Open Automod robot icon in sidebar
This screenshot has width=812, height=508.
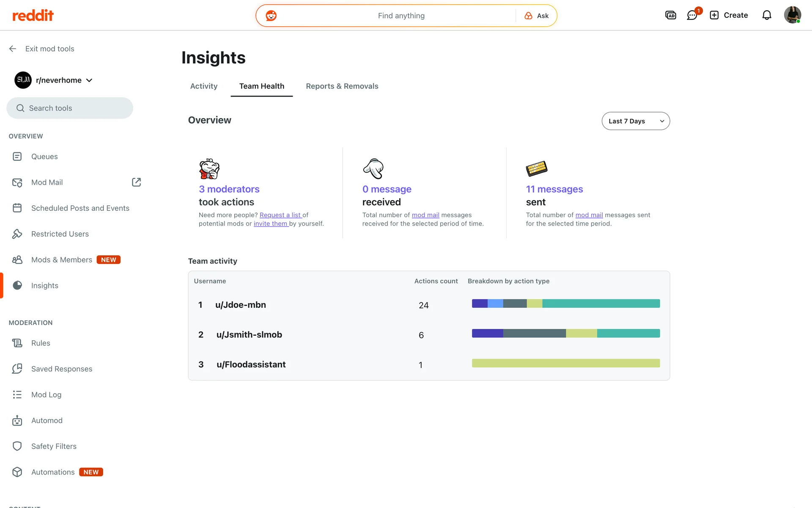click(x=17, y=420)
